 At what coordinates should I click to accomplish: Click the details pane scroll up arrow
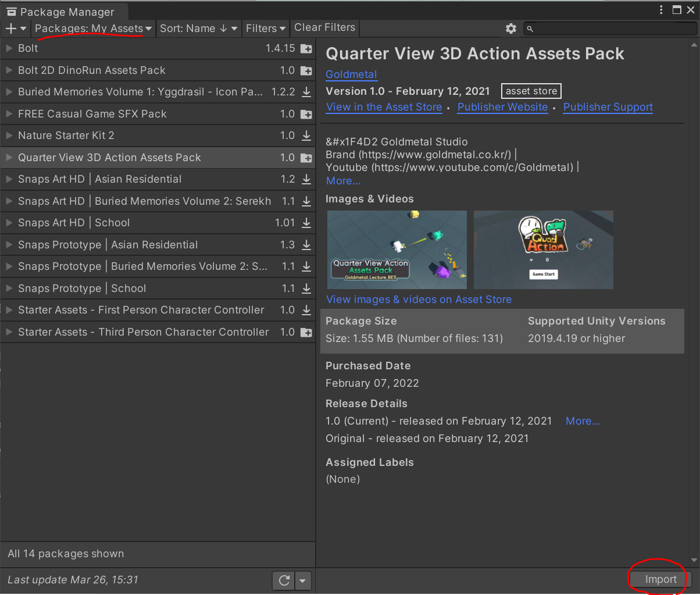694,44
